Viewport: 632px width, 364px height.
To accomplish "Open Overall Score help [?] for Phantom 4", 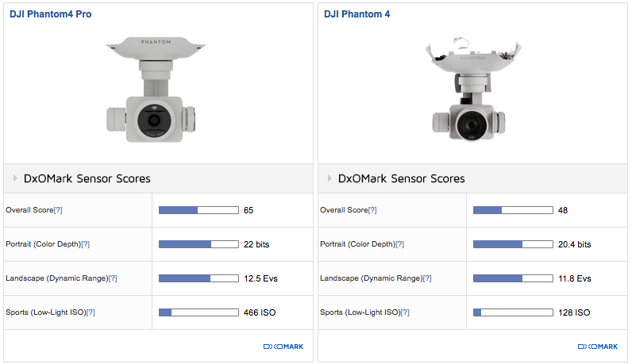I will point(372,210).
